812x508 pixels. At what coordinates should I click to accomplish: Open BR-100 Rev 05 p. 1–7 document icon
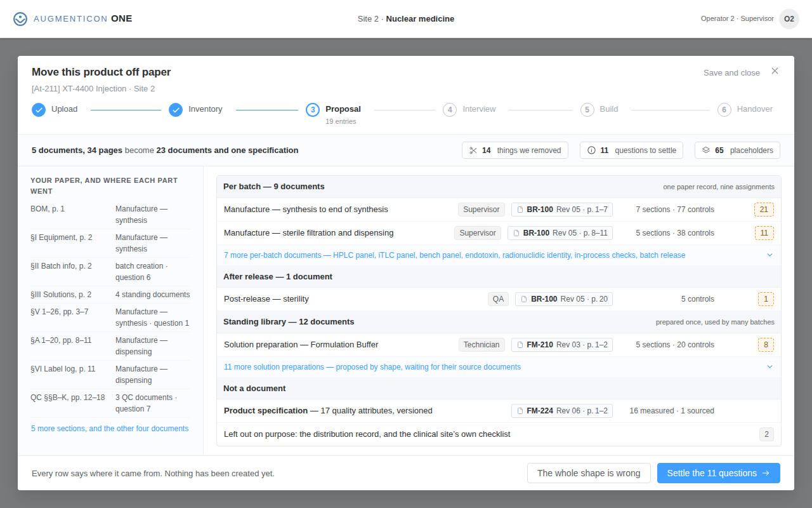coord(520,210)
